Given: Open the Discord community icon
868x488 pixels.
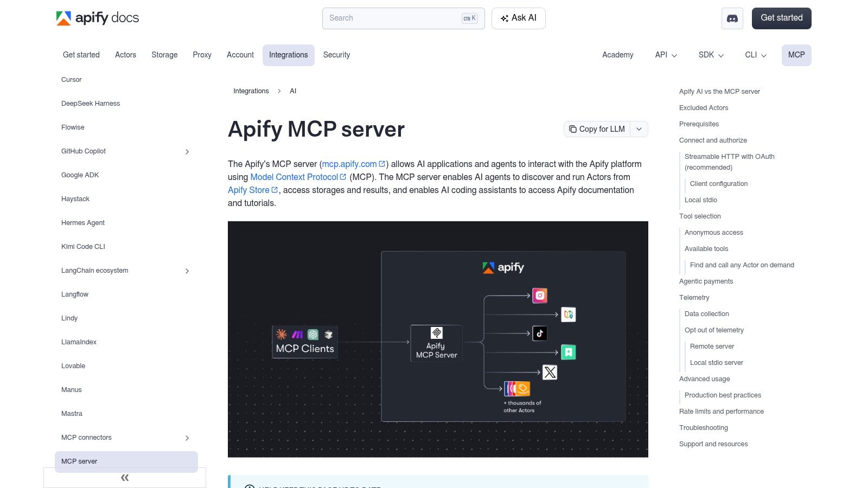Looking at the screenshot, I should [732, 18].
